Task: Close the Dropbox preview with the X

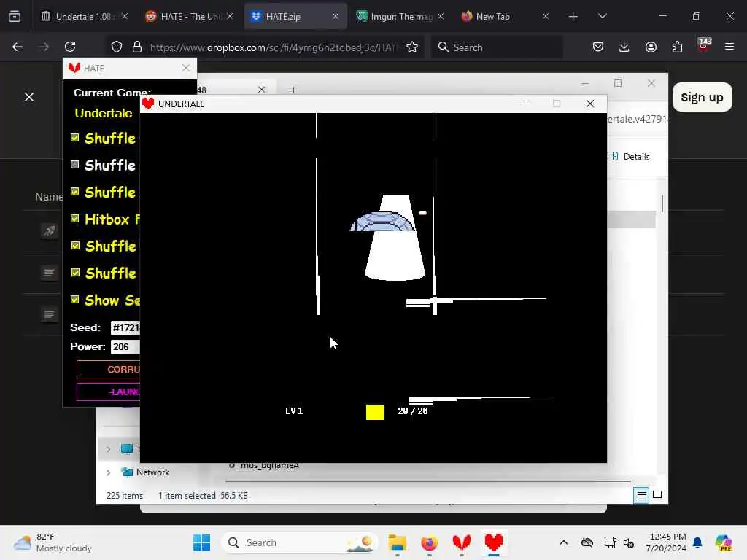Action: coord(29,97)
